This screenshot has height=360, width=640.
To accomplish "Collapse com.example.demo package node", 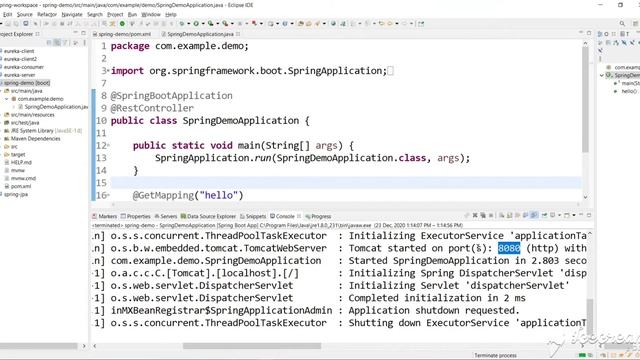I will [x=7, y=99].
